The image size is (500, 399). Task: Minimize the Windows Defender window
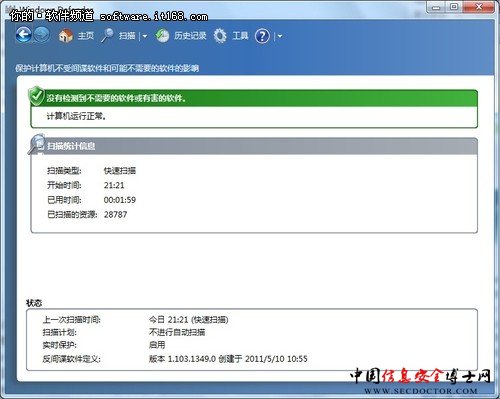tap(436, 7)
